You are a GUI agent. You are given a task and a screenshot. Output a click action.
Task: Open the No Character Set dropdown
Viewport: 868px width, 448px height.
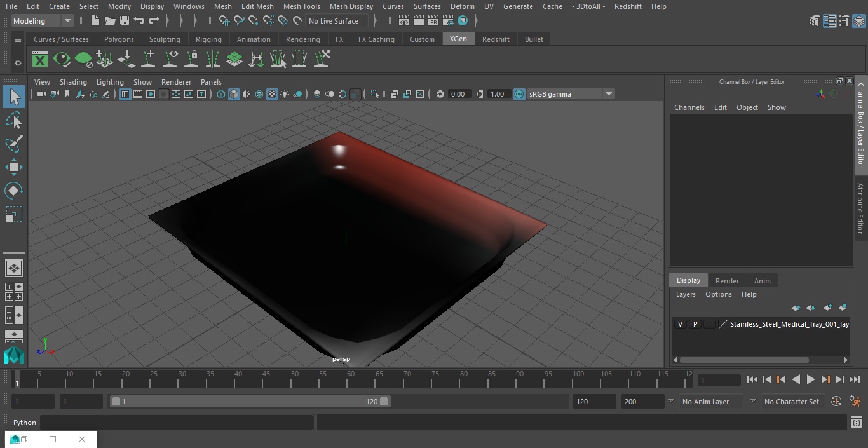[792, 402]
